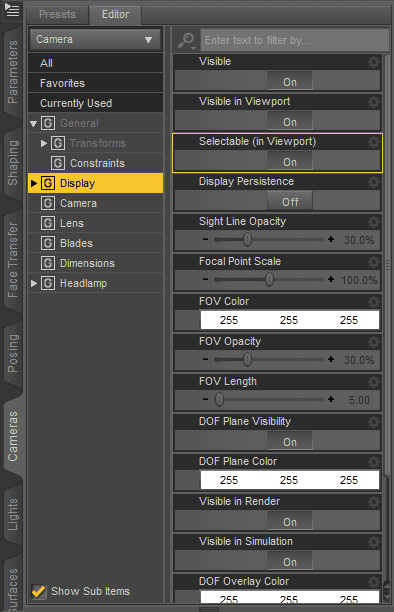Click the Focal Point Scale slider handle

pos(269,279)
